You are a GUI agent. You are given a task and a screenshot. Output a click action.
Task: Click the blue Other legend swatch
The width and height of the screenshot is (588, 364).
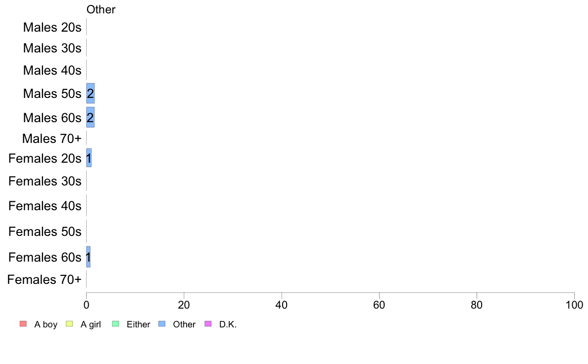[161, 324]
